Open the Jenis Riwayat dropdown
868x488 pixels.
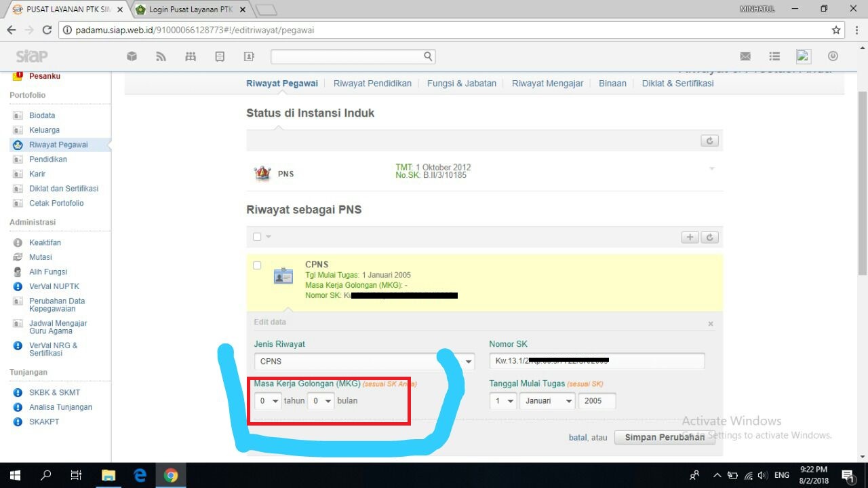click(x=365, y=361)
